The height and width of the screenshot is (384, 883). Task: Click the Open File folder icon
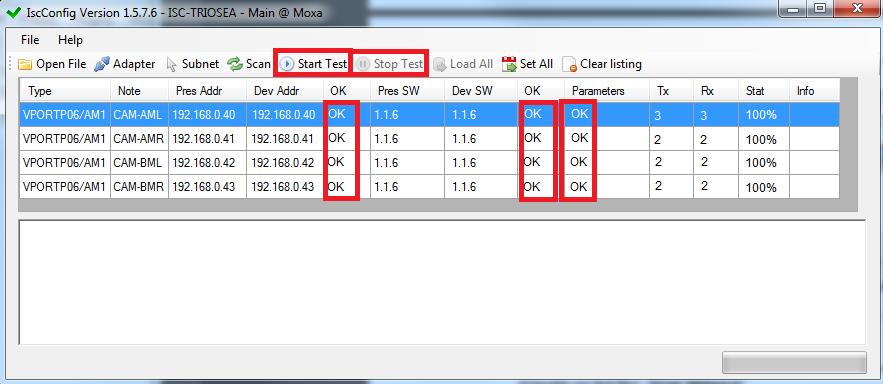pos(25,65)
